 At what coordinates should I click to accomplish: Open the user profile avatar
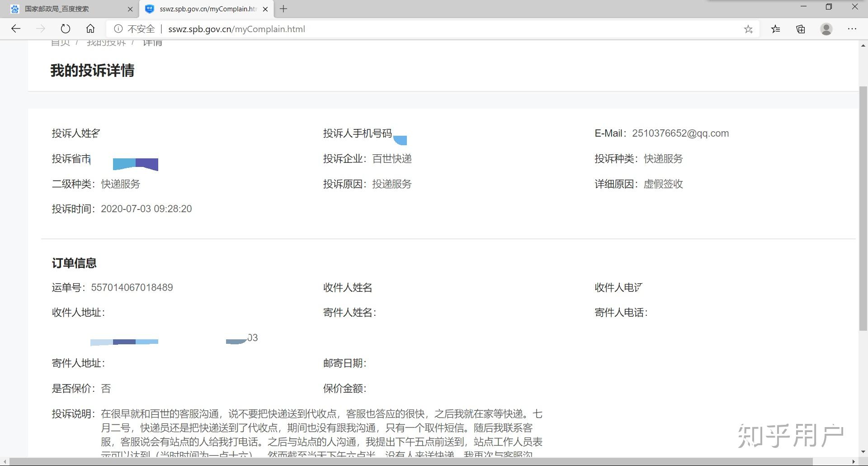[826, 29]
